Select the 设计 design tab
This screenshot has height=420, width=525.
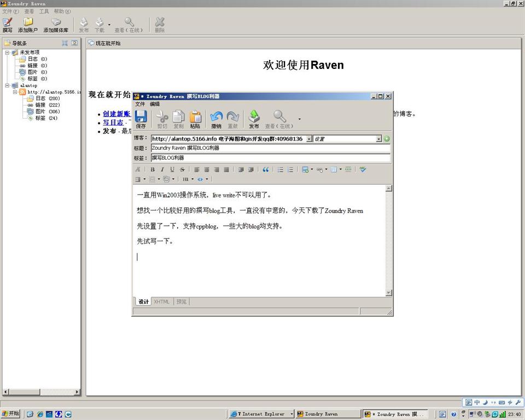click(144, 302)
